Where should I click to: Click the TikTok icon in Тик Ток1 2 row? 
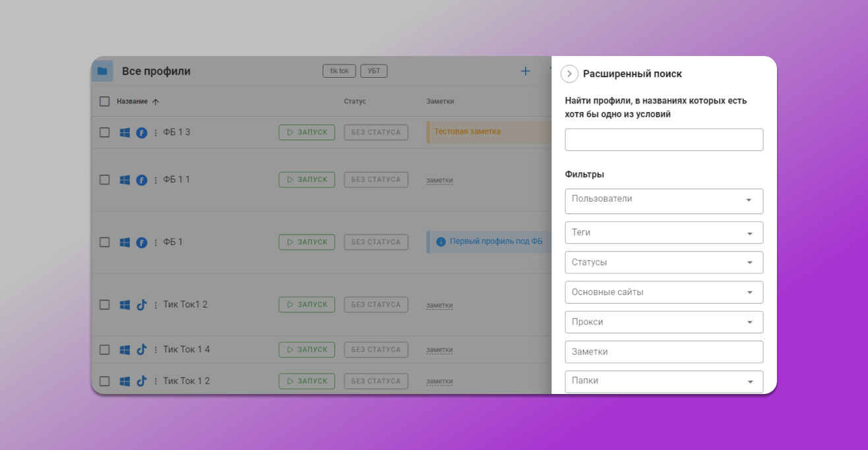point(141,305)
